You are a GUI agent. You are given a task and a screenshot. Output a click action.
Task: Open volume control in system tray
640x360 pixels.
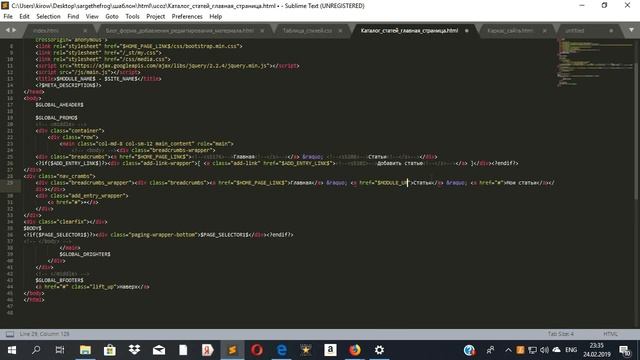tap(544, 350)
